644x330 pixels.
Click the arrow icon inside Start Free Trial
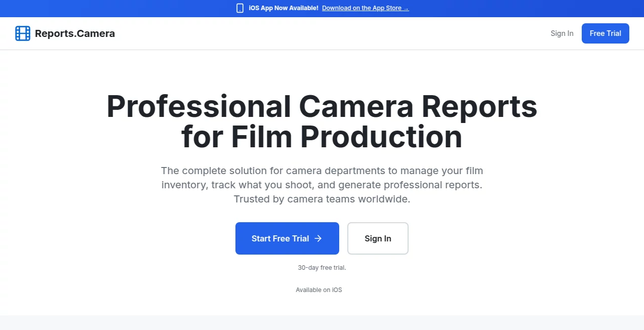[x=318, y=238]
